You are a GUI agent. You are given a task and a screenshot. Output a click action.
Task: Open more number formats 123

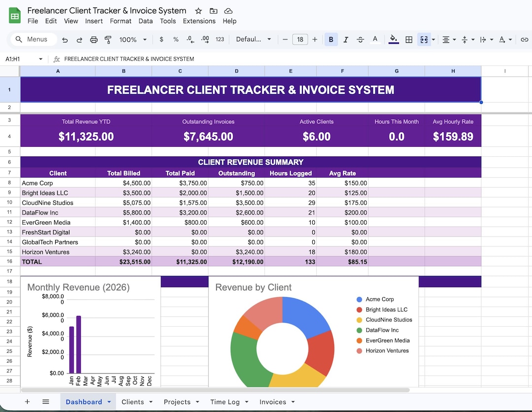point(220,39)
